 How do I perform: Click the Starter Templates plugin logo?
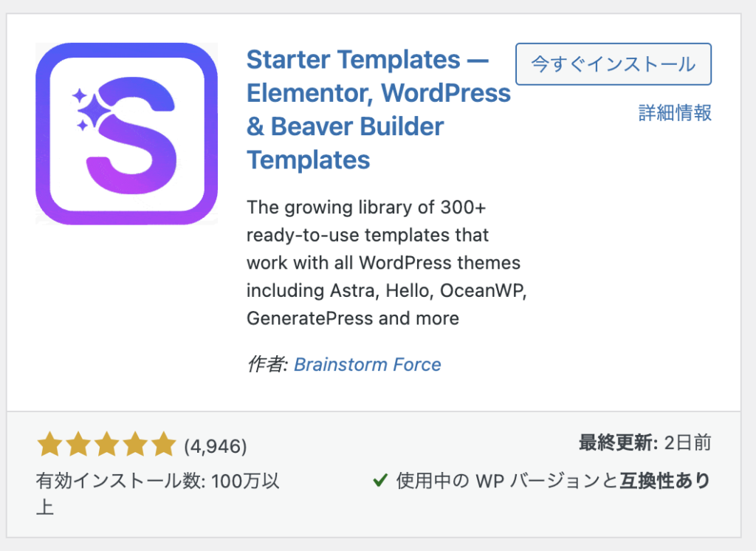pos(126,134)
